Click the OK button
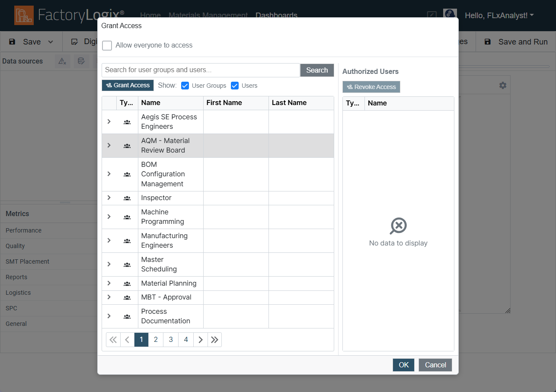 pos(403,365)
